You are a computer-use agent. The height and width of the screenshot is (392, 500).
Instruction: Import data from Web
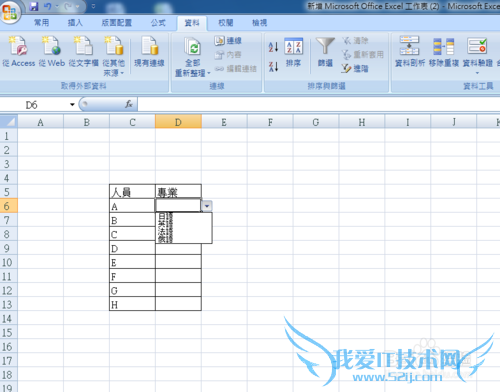tap(52, 52)
